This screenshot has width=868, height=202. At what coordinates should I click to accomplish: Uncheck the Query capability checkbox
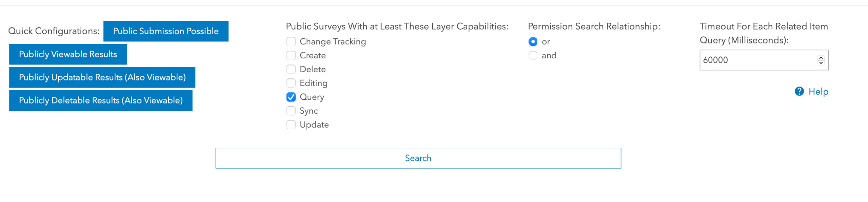[x=291, y=97]
